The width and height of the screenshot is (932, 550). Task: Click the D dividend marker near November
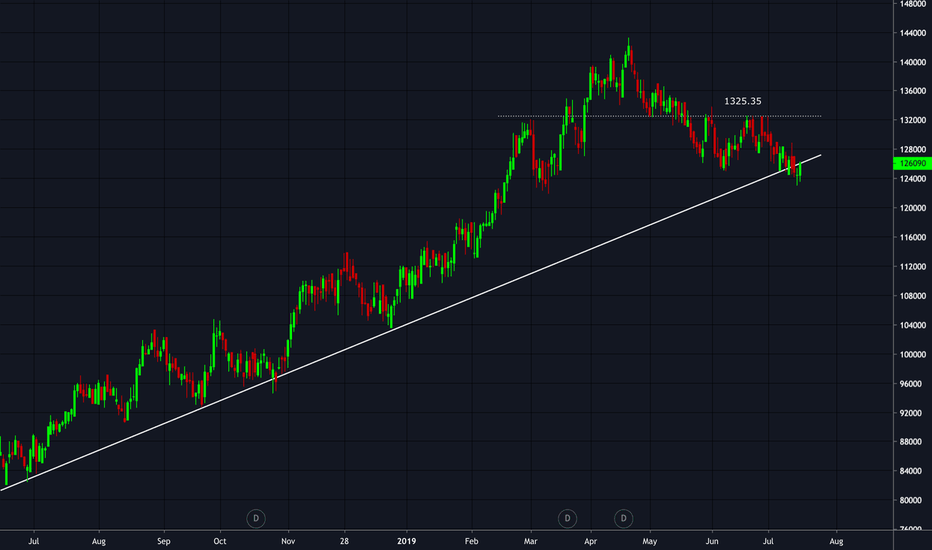(256, 518)
